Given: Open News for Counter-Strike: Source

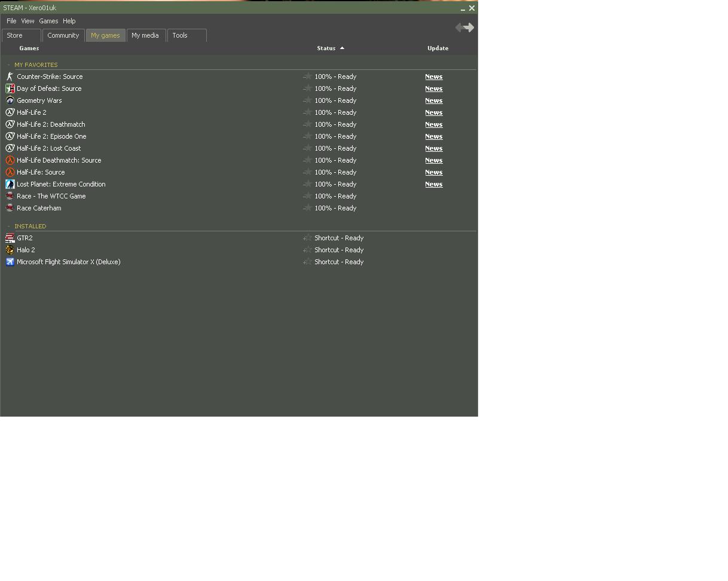Looking at the screenshot, I should (434, 77).
